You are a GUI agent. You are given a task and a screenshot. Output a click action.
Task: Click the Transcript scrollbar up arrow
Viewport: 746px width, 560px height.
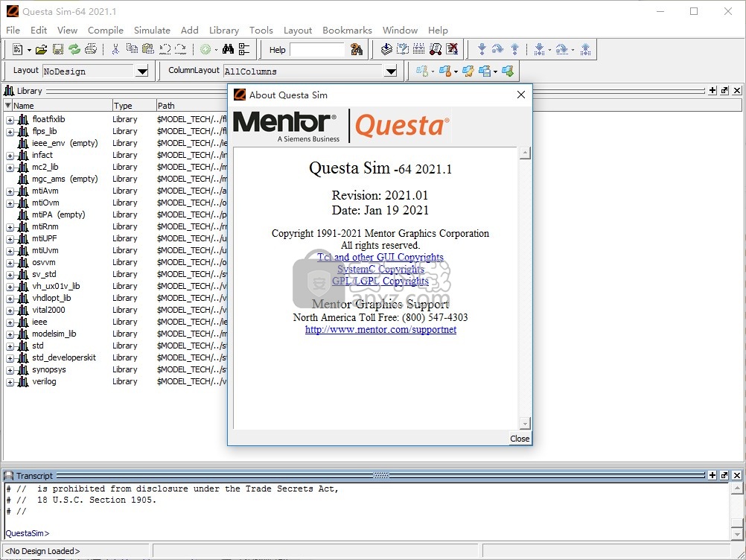click(736, 489)
